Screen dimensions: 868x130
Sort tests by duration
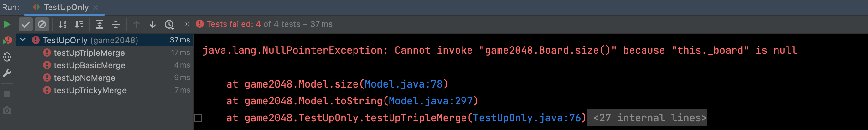click(x=79, y=24)
